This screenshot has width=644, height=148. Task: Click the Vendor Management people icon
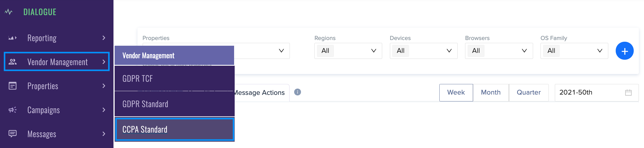pos(13,62)
